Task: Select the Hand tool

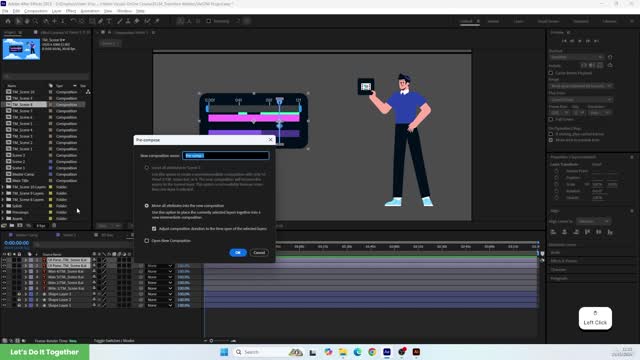Action: [x=27, y=21]
